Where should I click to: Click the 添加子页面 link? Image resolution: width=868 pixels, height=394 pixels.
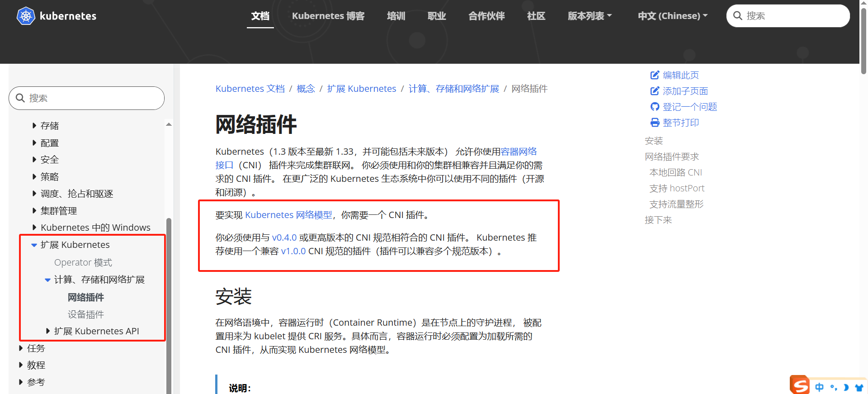tap(685, 91)
